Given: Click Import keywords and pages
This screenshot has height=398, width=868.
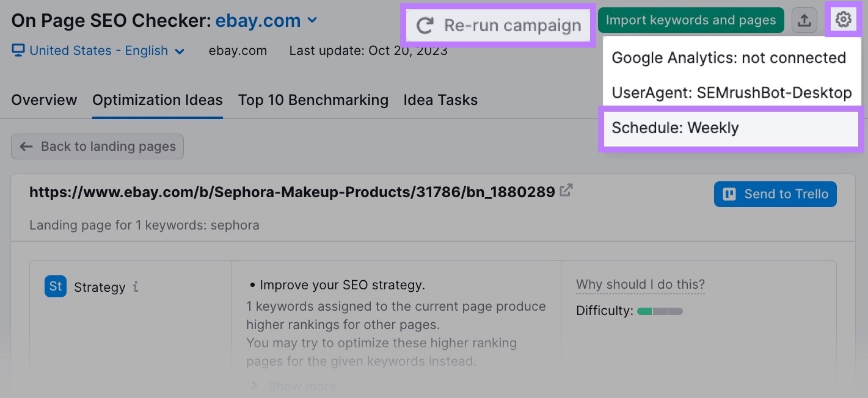Looking at the screenshot, I should coord(691,20).
